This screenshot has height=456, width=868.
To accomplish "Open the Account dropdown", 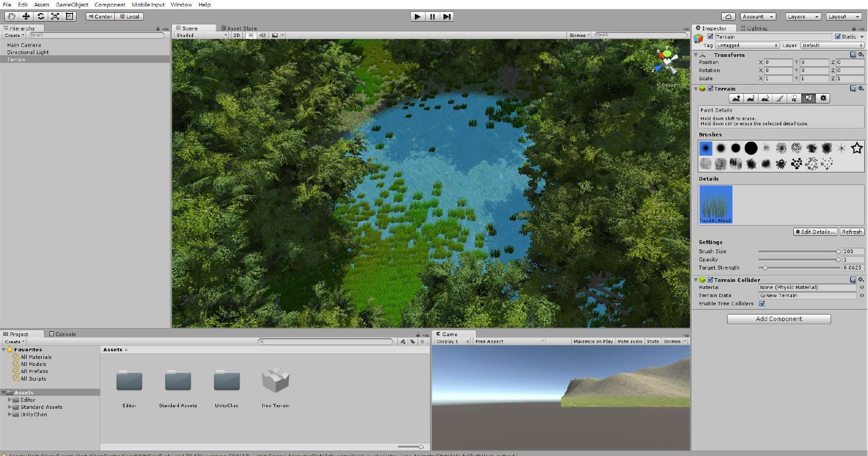I will (757, 16).
